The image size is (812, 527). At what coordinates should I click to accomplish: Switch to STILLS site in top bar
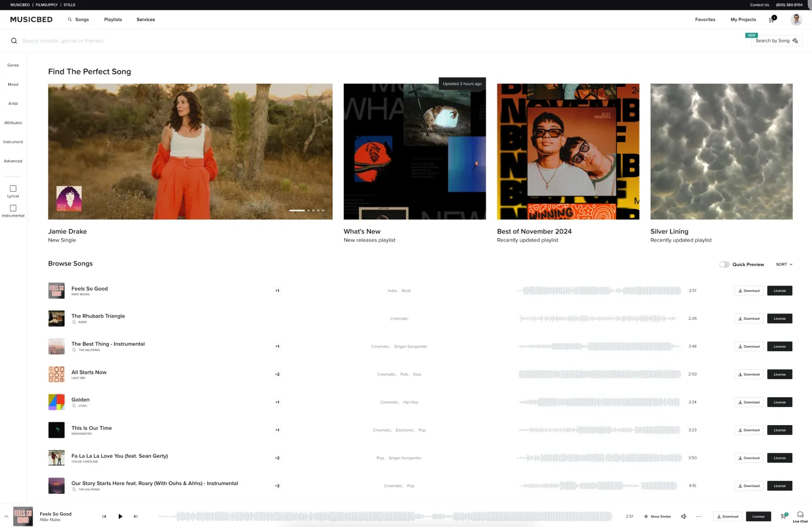[69, 5]
